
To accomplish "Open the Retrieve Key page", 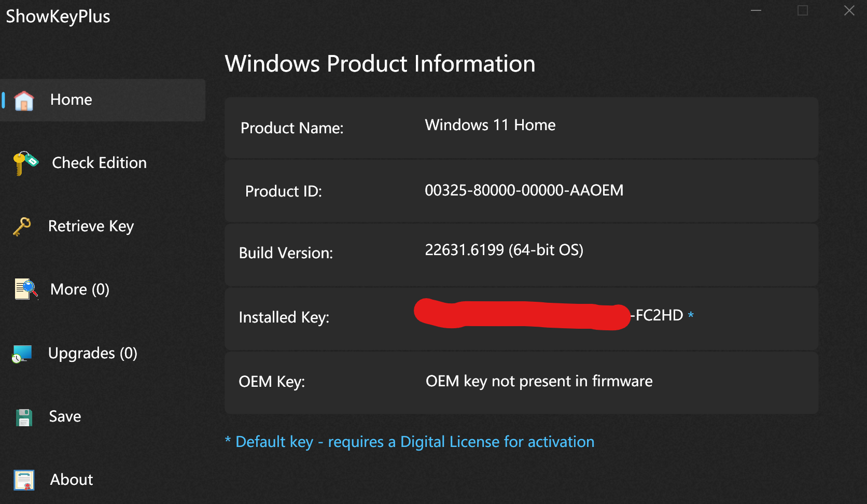I will coord(91,226).
